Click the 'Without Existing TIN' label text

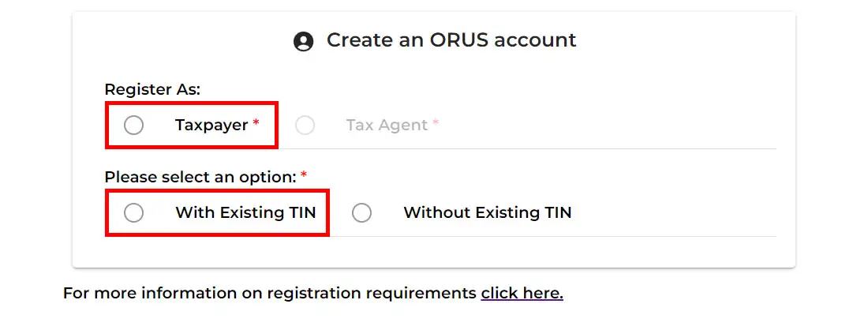coord(487,212)
